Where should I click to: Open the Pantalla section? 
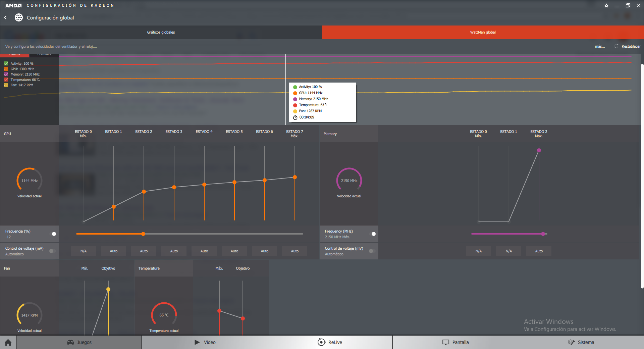455,342
